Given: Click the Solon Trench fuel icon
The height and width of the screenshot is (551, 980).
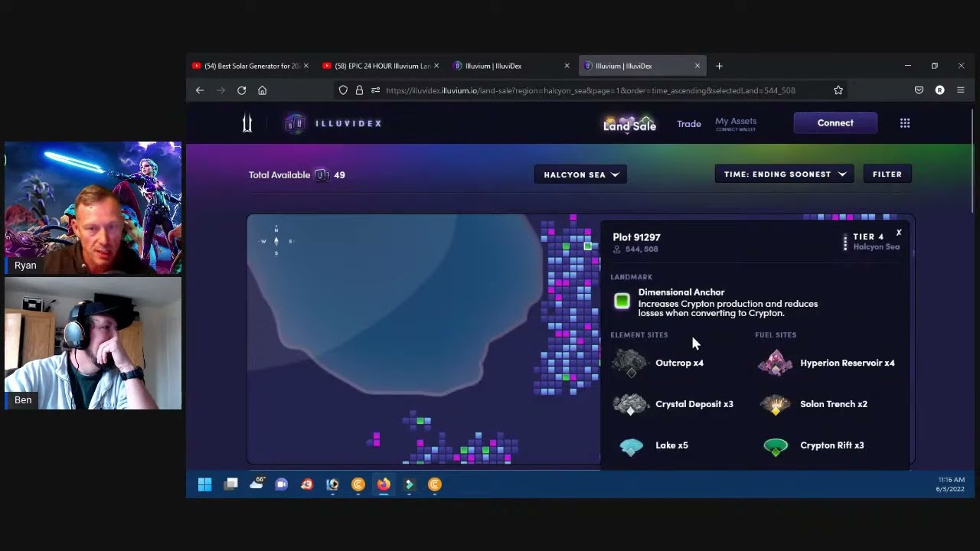Looking at the screenshot, I should (x=776, y=405).
